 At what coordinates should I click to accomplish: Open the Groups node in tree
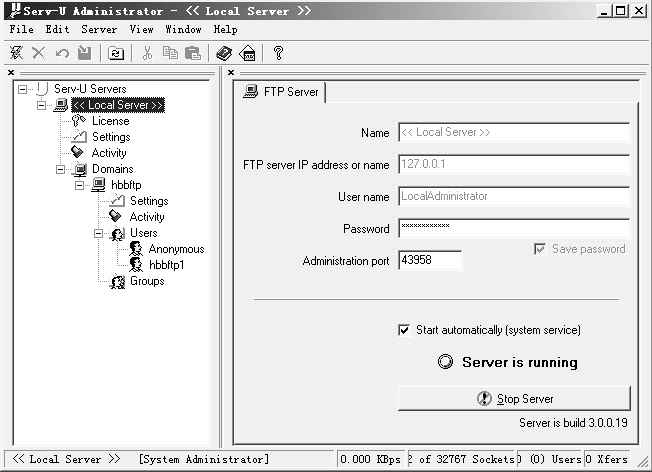146,281
